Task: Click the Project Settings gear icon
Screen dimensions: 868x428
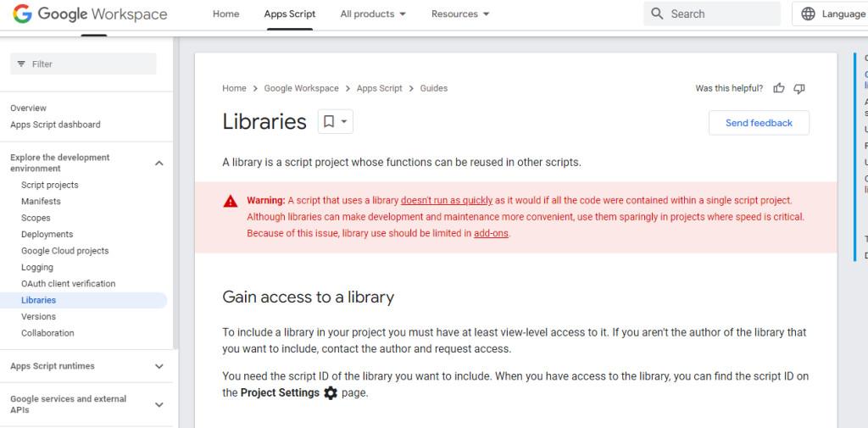Action: pos(331,393)
